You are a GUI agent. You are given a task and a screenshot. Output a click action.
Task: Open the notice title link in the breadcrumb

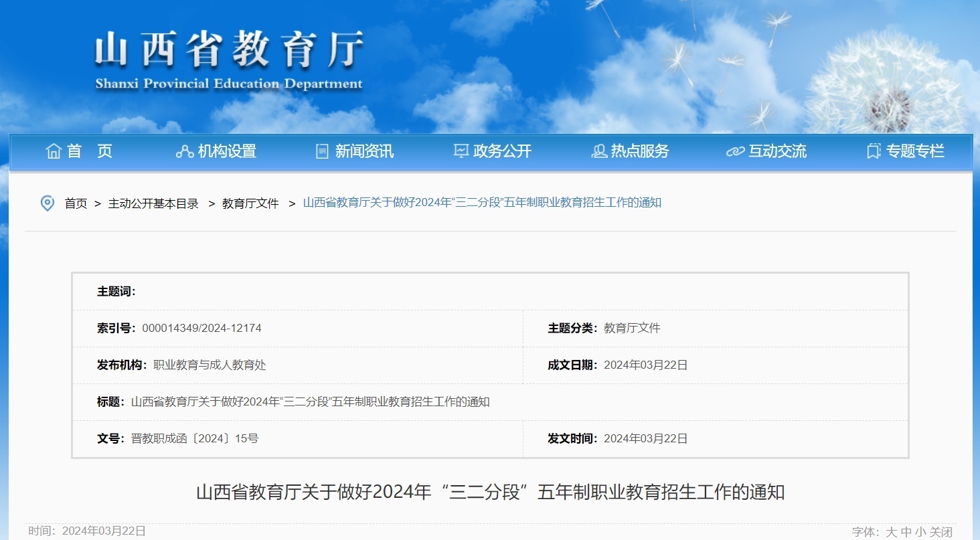pos(481,202)
